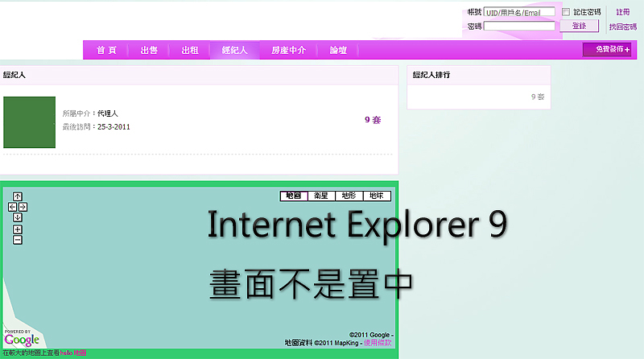Image resolution: width=644 pixels, height=359 pixels.
Task: Tick the 記住密碼 remember-password checkbox
Action: (566, 12)
